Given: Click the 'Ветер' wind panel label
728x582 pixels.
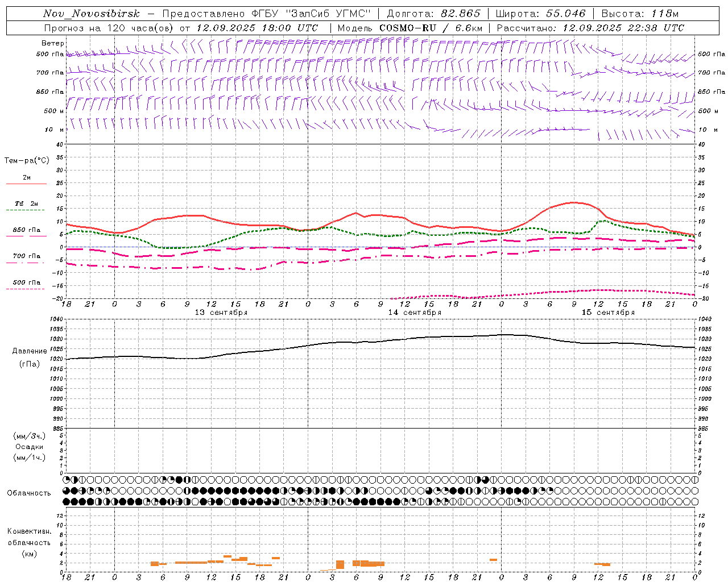Looking at the screenshot, I should [52, 43].
